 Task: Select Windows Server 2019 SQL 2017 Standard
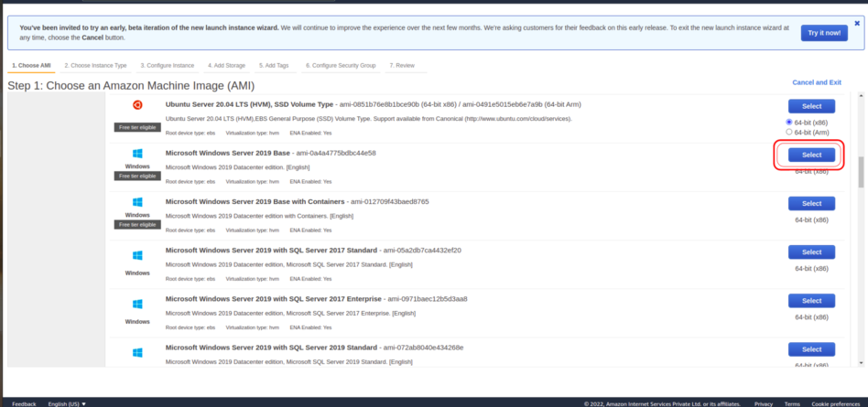point(811,252)
